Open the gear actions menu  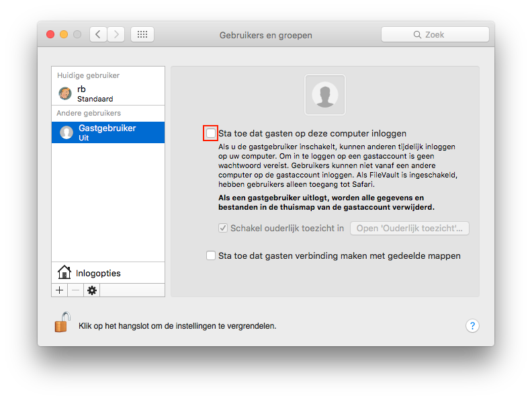click(x=92, y=290)
